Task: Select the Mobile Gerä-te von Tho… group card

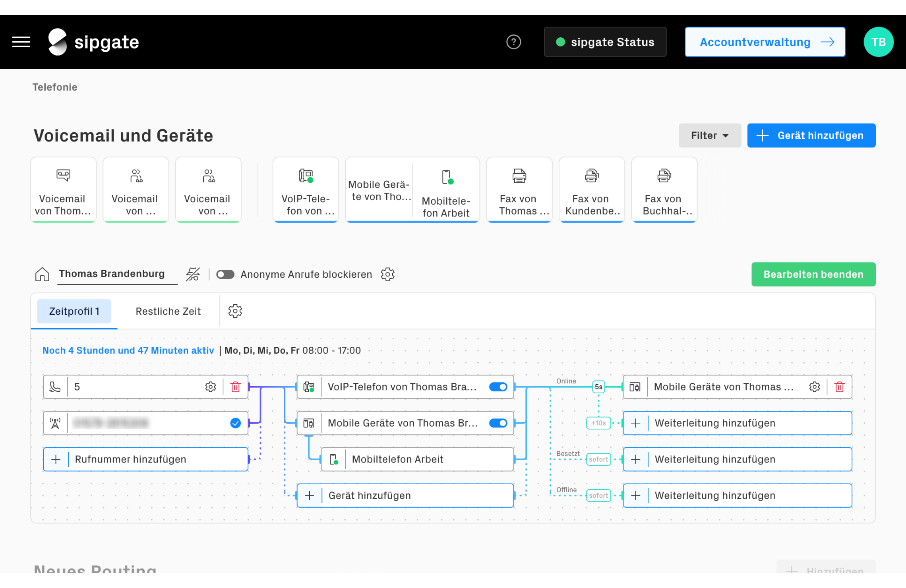Action: (x=379, y=190)
